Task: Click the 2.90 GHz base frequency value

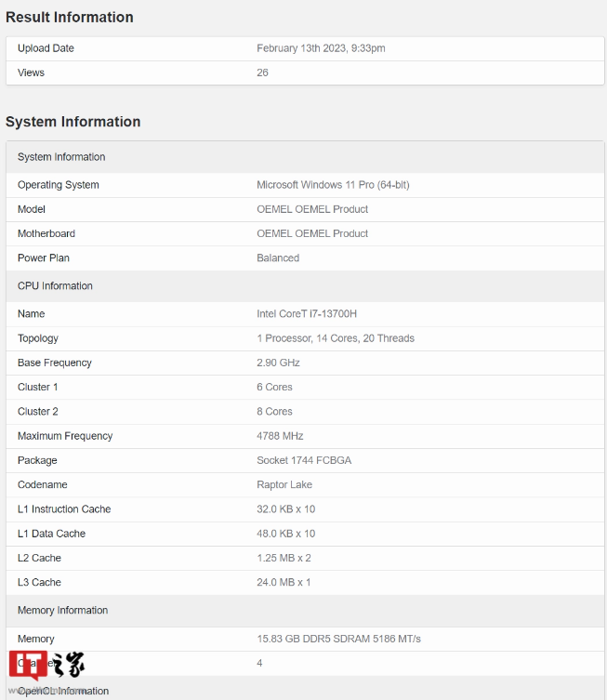Action: 278,363
